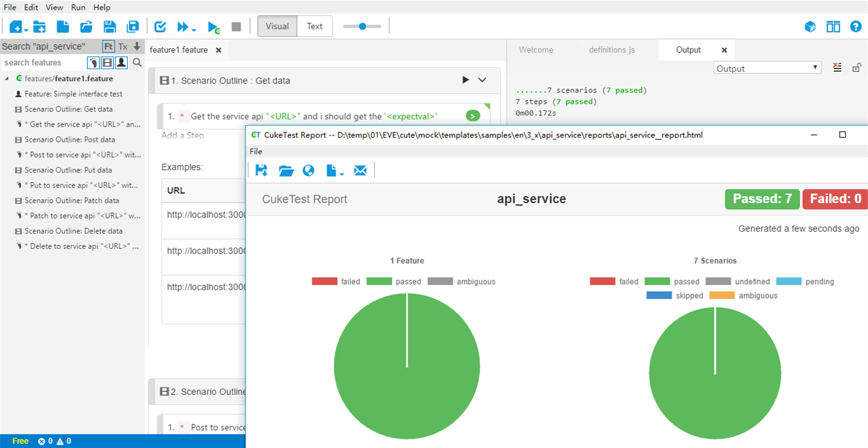The width and height of the screenshot is (868, 448).
Task: Click the validate checkmark toolbar icon
Action: click(x=160, y=26)
